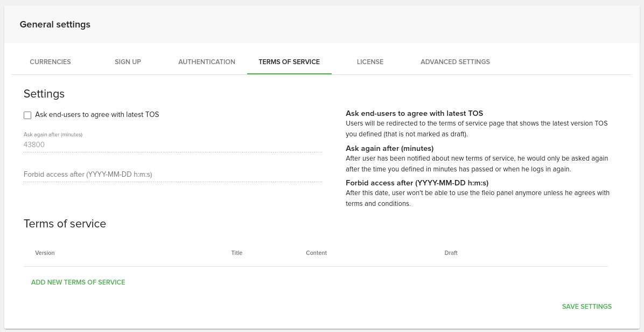Click the Terms of service section heading
Screen dimensions: 644x332
coord(65,224)
